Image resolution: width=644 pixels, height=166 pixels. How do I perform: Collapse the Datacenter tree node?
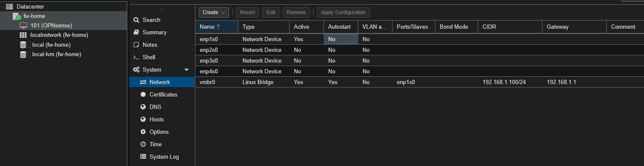[3, 6]
